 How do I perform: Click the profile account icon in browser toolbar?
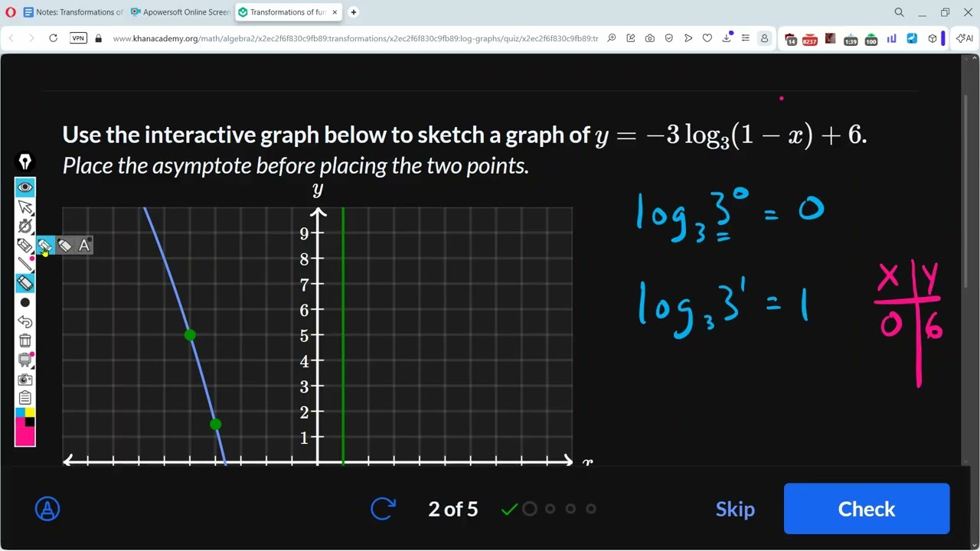[764, 38]
